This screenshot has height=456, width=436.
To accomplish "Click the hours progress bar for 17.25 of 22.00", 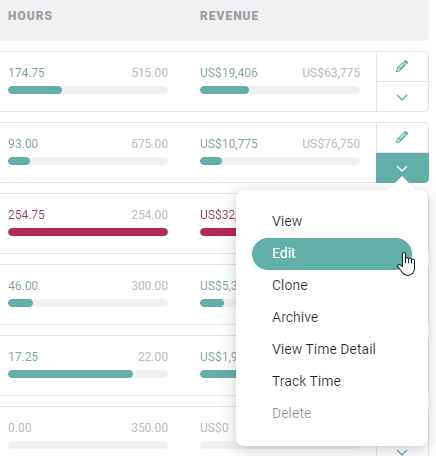I will pyautogui.click(x=88, y=374).
